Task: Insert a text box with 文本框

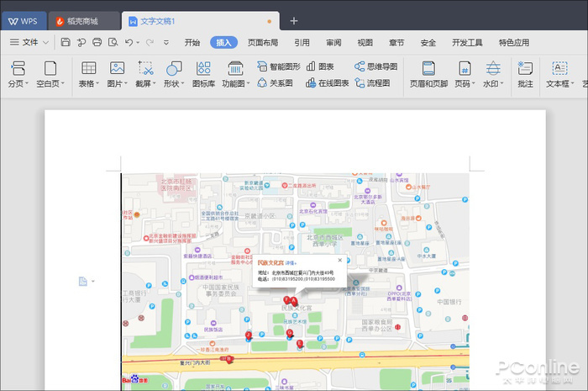Action: 560,74
